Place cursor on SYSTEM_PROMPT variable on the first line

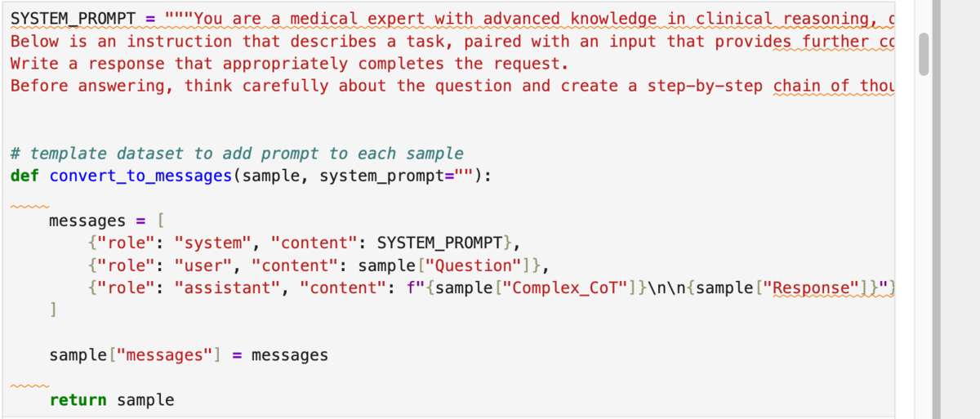click(x=73, y=19)
